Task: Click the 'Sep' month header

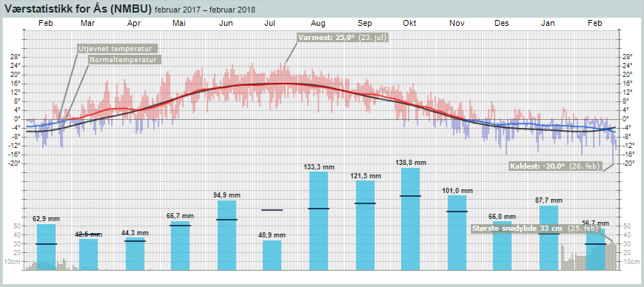Action: point(364,24)
